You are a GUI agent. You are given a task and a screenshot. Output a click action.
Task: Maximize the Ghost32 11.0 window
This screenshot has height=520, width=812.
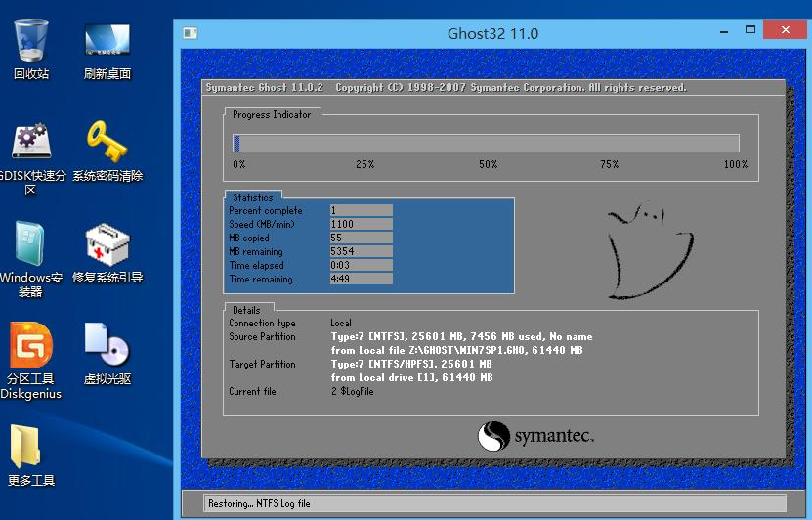(x=749, y=30)
